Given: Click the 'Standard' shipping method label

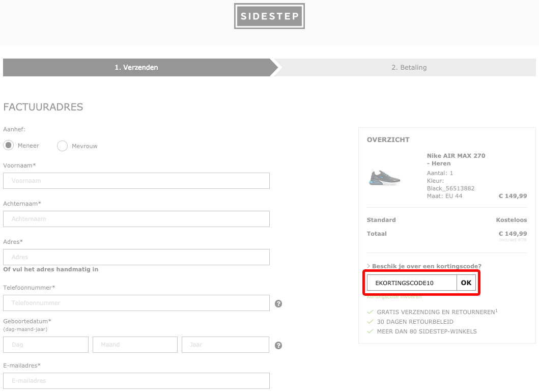Looking at the screenshot, I should pos(381,220).
